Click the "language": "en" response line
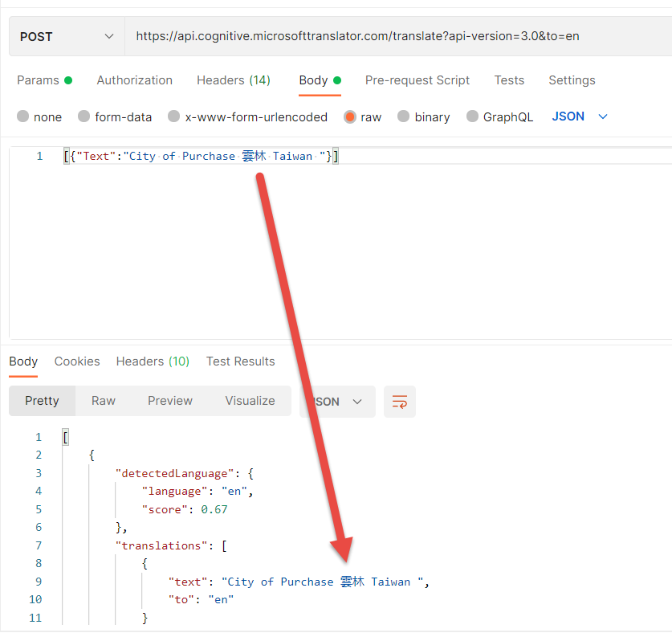This screenshot has height=637, width=672. [198, 492]
